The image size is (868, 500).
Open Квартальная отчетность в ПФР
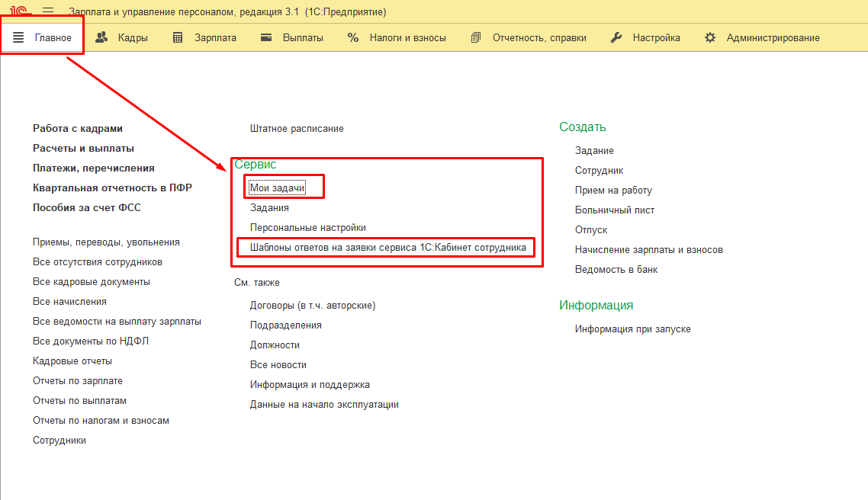112,188
